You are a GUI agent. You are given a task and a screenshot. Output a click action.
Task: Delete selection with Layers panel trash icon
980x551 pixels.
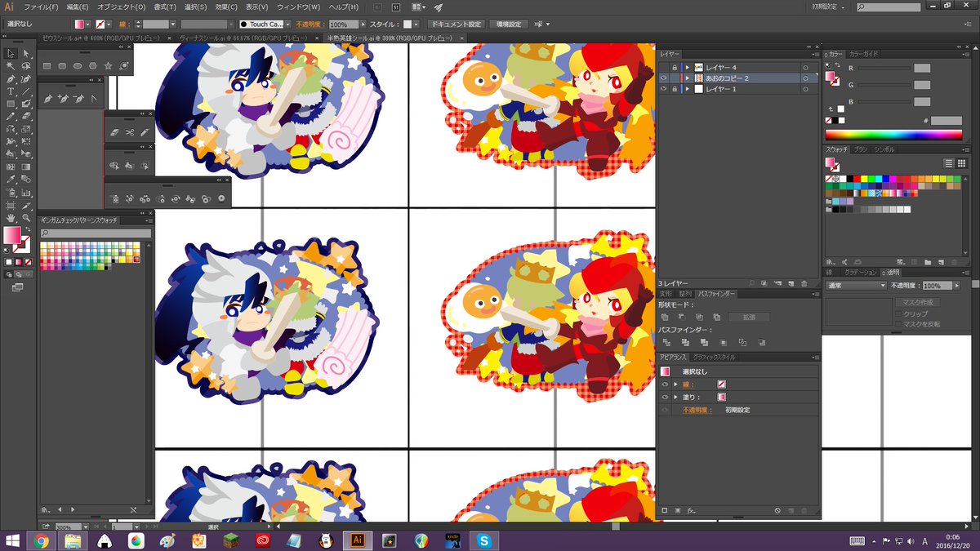pyautogui.click(x=804, y=282)
